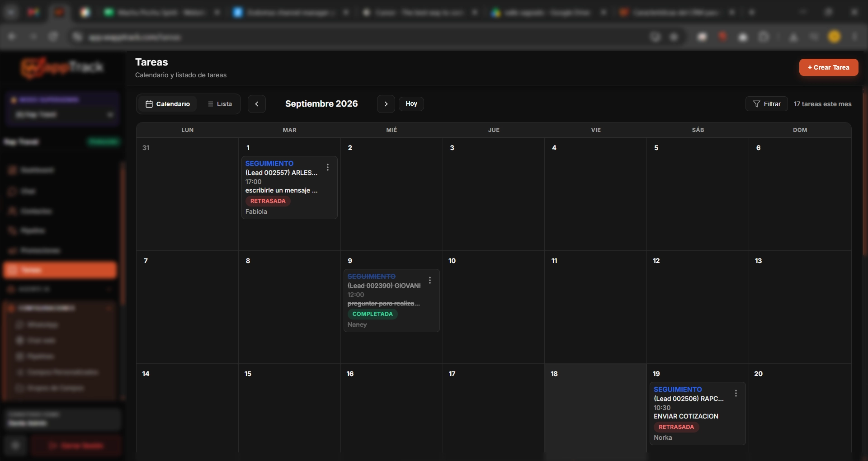Screen dimensions: 868x461
Task: Go to previous month with left chevron
Action: (x=257, y=104)
